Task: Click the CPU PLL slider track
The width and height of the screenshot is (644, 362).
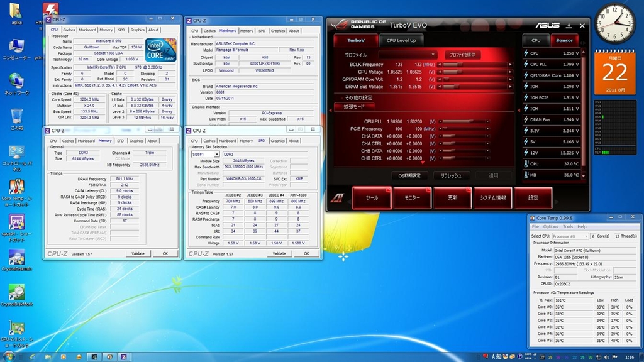Action: 464,121
